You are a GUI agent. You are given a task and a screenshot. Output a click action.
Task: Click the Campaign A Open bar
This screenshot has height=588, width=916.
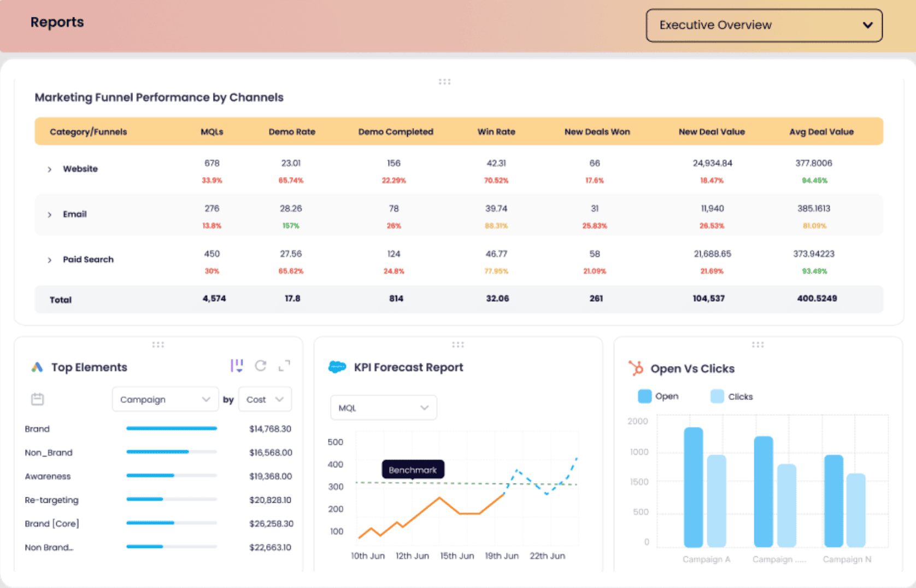(x=693, y=486)
